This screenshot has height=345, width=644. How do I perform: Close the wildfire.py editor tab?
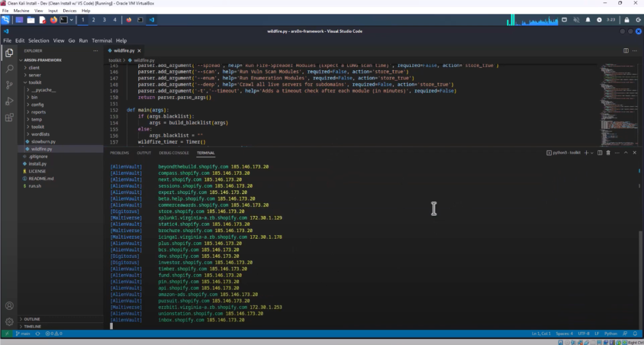(x=139, y=51)
